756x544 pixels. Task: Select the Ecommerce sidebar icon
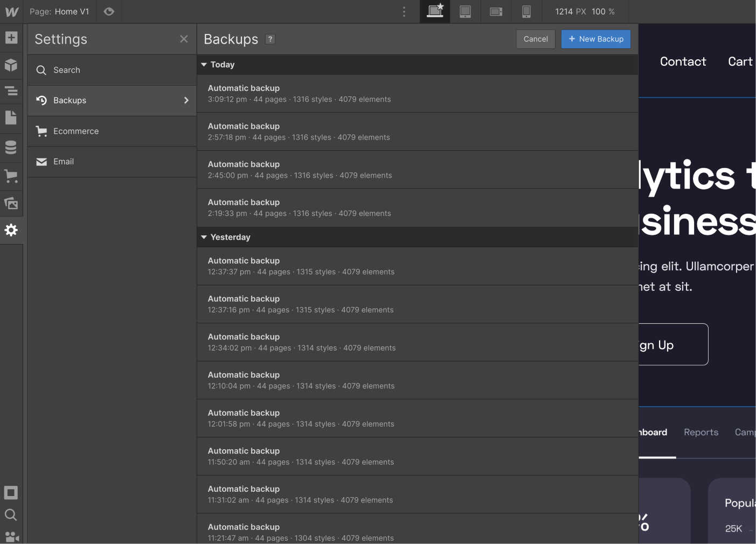(11, 176)
